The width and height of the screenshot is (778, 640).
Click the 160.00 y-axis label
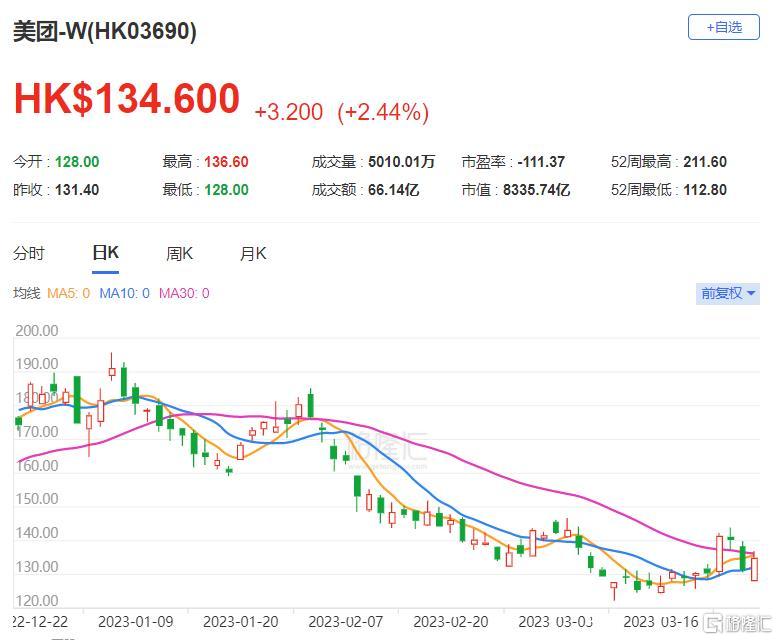click(37, 466)
